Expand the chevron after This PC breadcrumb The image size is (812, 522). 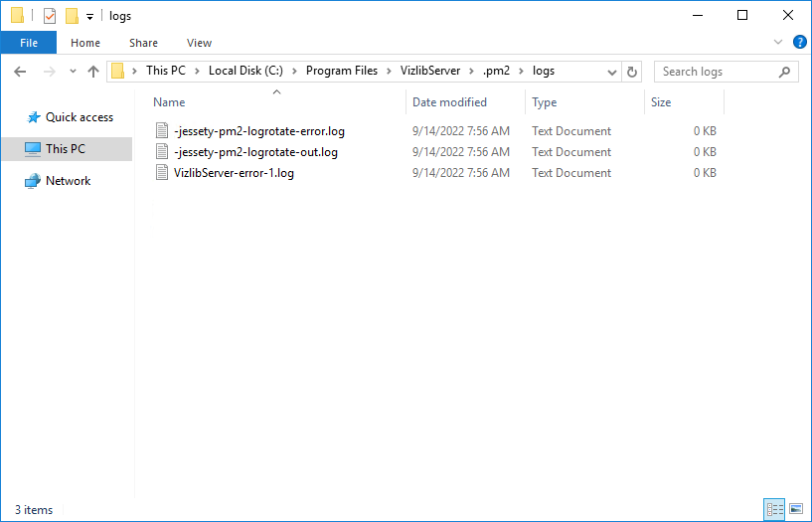pyautogui.click(x=198, y=72)
